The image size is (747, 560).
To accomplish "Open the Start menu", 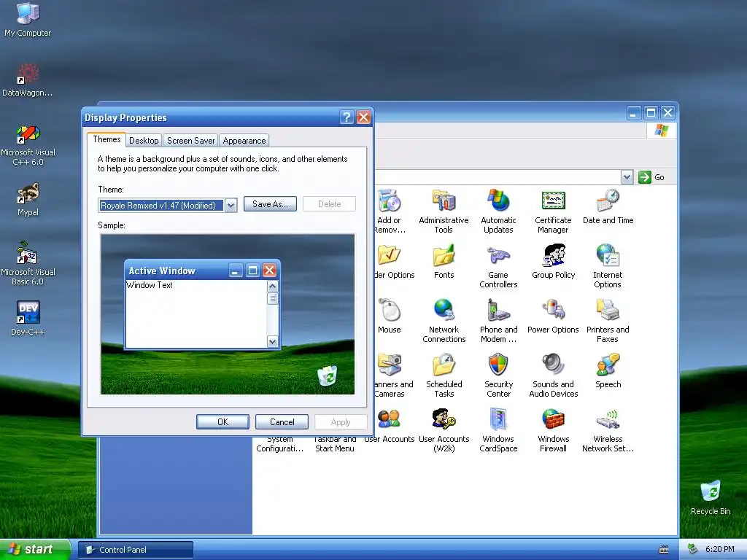I will tap(35, 549).
